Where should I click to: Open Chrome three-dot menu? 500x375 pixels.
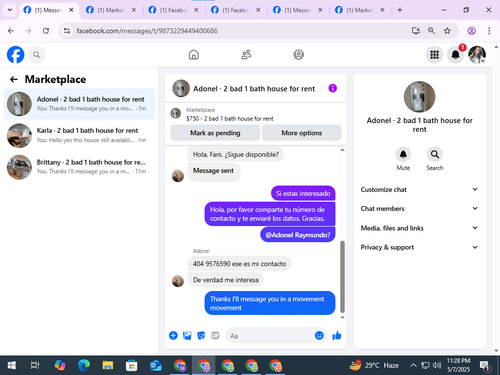[x=489, y=31]
